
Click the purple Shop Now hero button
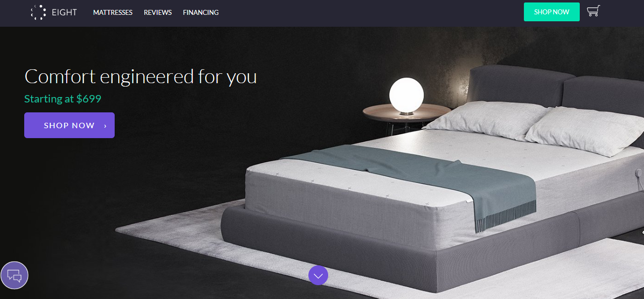pyautogui.click(x=69, y=125)
